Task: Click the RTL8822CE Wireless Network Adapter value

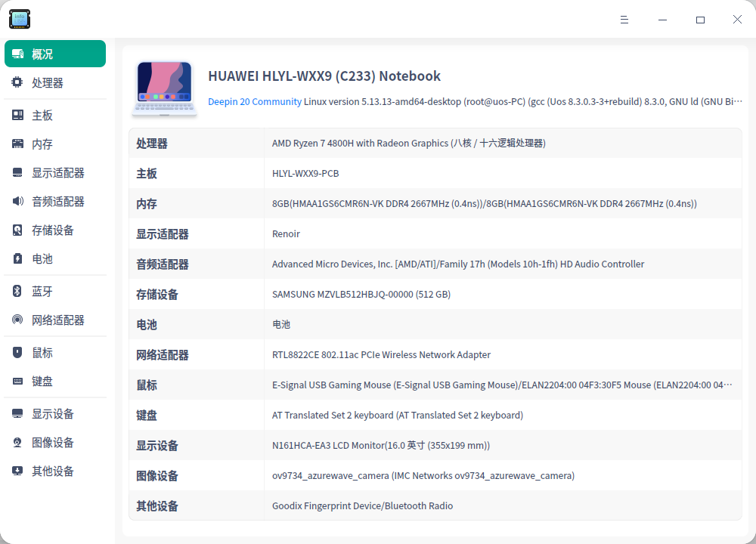Action: 381,354
